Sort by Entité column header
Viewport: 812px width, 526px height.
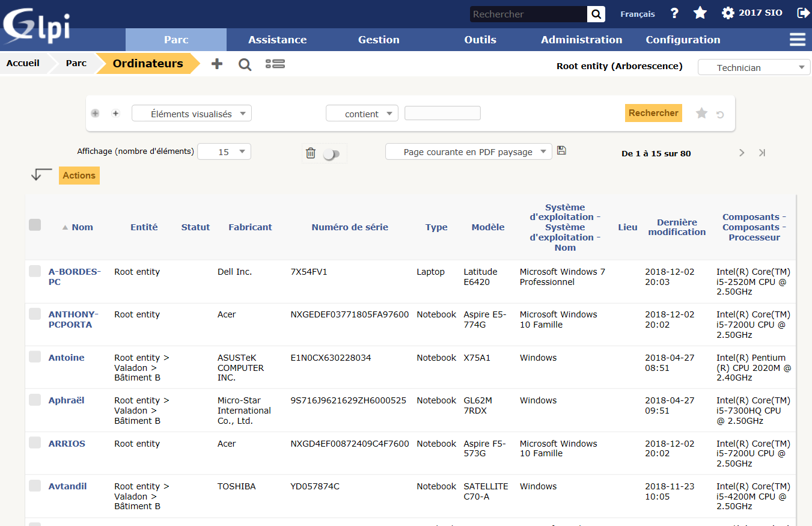[144, 227]
